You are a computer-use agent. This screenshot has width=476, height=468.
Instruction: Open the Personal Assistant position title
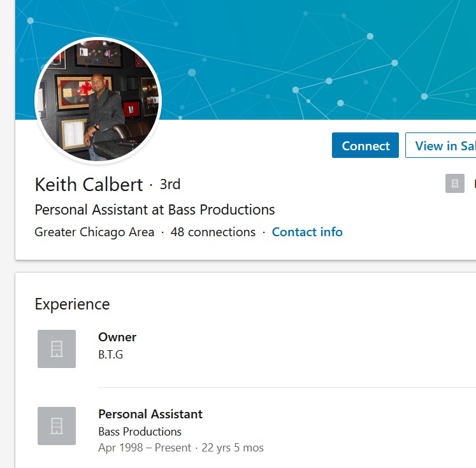(x=150, y=414)
